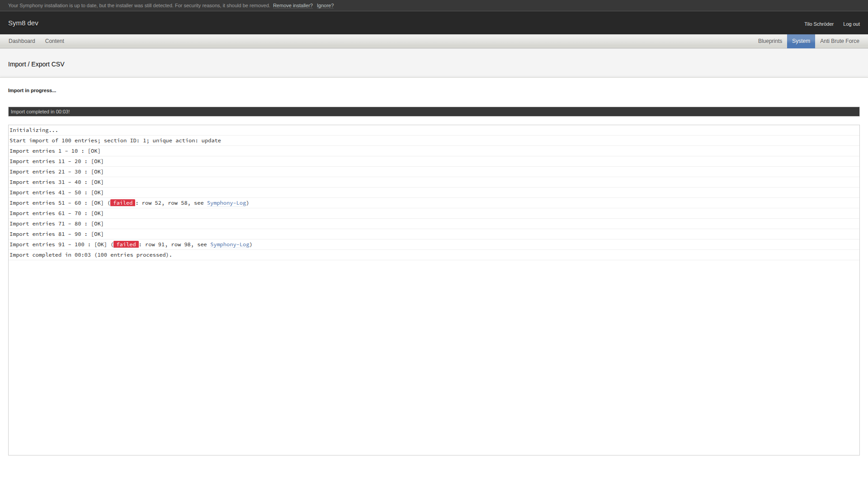Click the Import / Export CSV heading

(x=36, y=64)
